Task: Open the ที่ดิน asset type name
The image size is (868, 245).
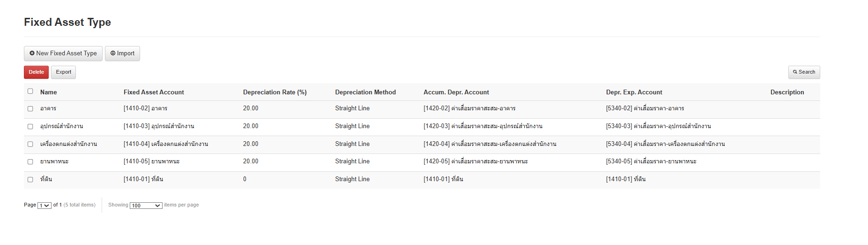Action: (x=46, y=179)
